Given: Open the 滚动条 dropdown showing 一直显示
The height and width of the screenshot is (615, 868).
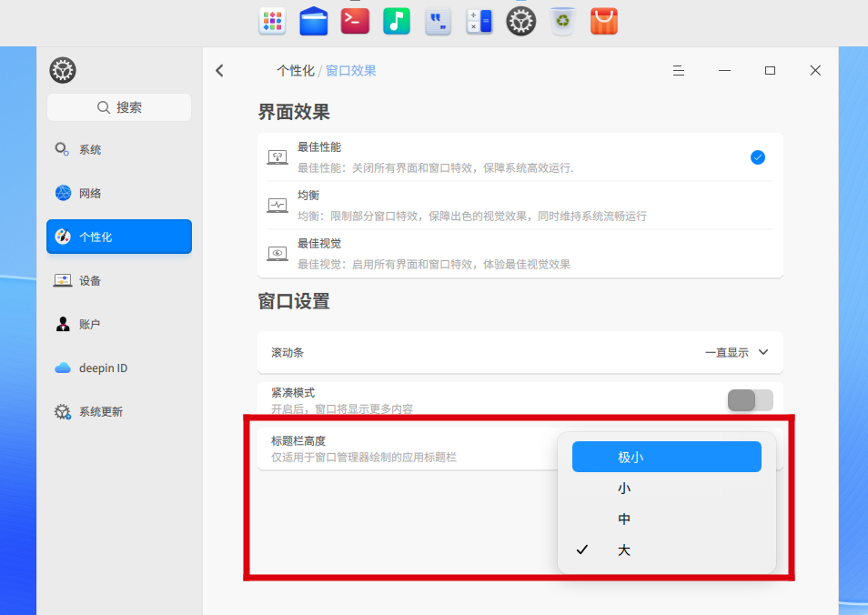Looking at the screenshot, I should [x=737, y=353].
